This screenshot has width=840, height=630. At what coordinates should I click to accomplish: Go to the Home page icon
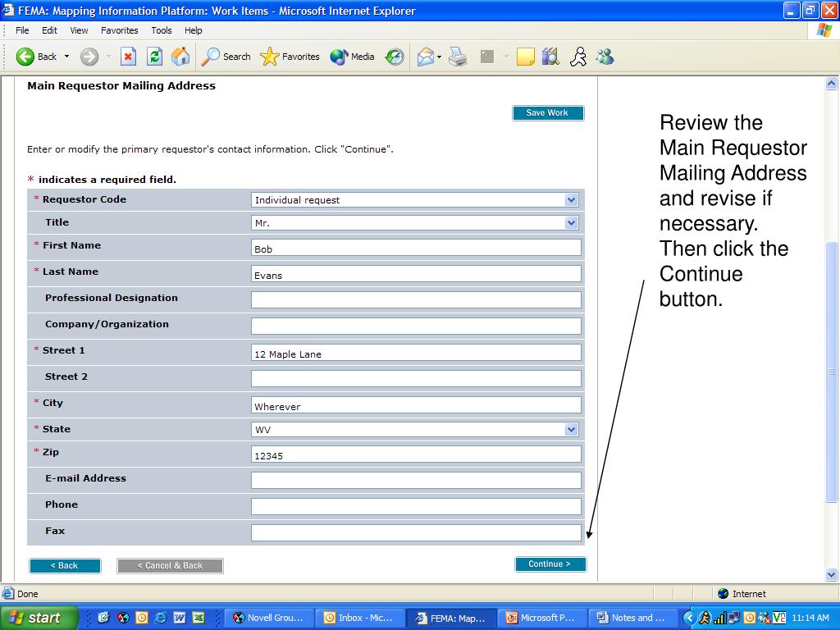(x=180, y=57)
